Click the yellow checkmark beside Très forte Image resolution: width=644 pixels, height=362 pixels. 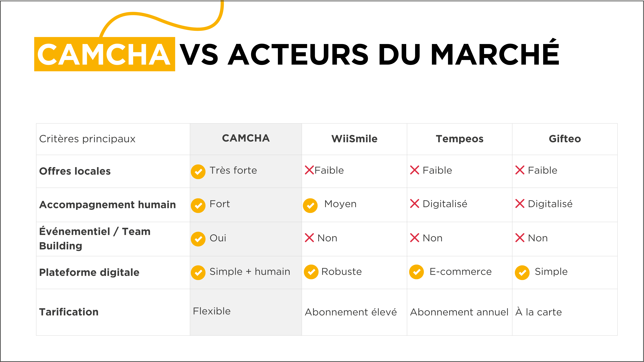(198, 172)
